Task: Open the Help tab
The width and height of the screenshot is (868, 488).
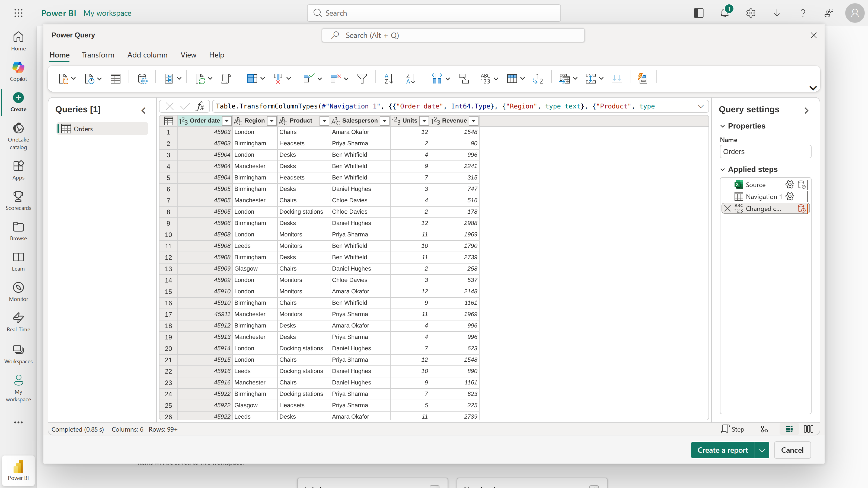Action: pyautogui.click(x=217, y=55)
